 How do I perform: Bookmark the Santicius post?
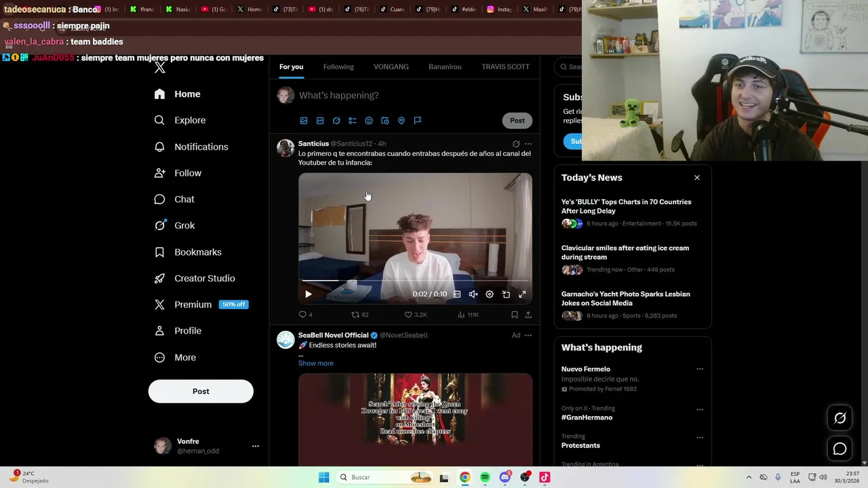point(515,314)
